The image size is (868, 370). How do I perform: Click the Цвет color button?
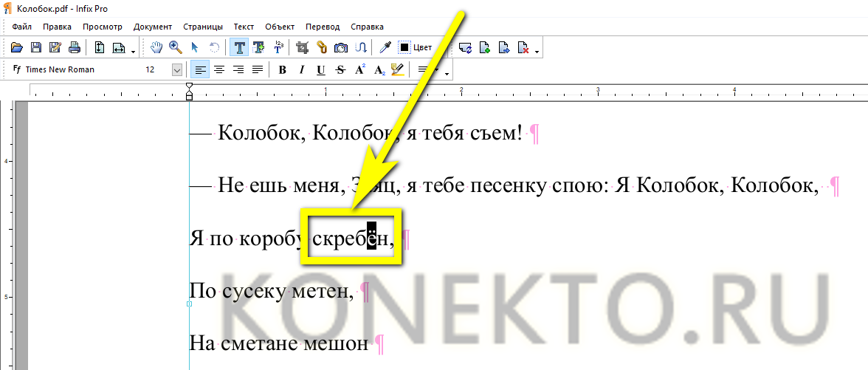click(416, 48)
